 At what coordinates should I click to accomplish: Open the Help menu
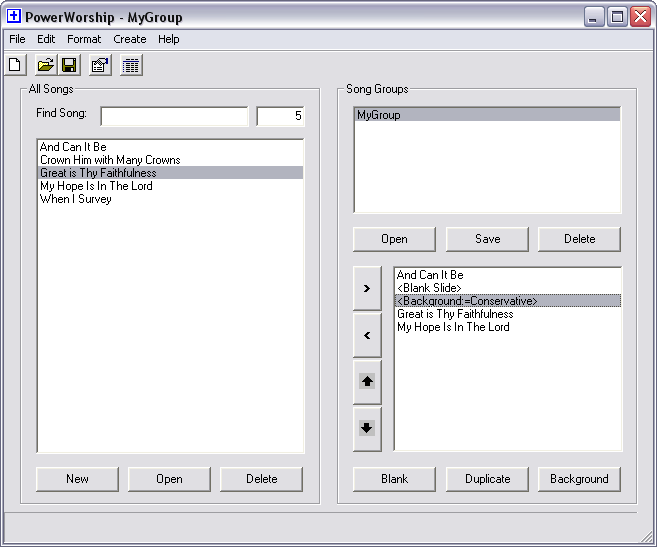(168, 39)
